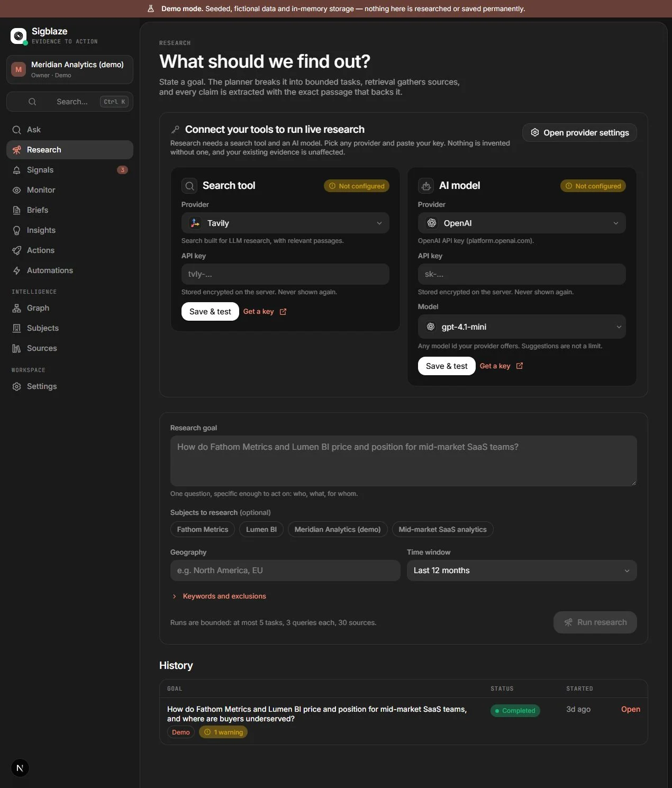The image size is (672, 788).
Task: Click the Insights lightbulb icon
Action: pos(17,230)
